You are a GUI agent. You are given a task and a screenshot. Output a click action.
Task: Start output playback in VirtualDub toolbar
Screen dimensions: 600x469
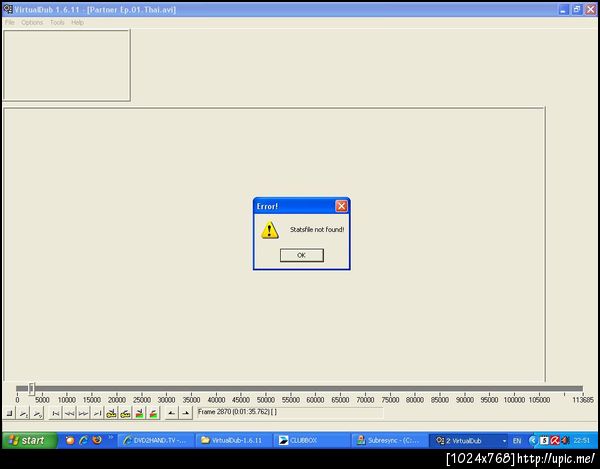tap(38, 413)
